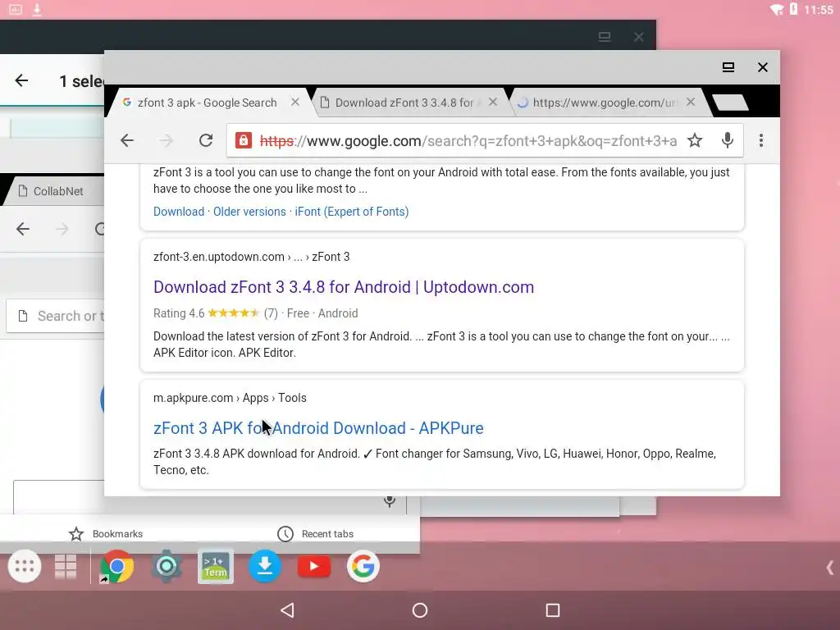Click back arrow beside '1 sele' in background window
Viewport: 840px width, 630px height.
(21, 81)
